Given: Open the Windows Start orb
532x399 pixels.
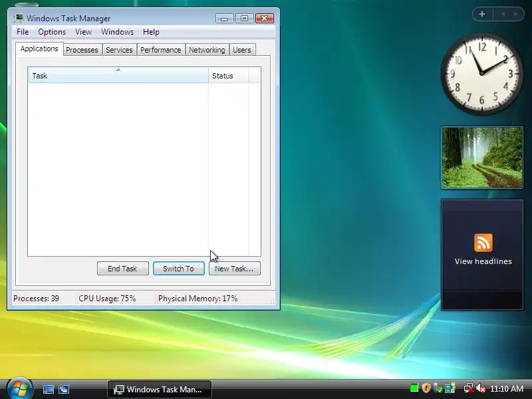Looking at the screenshot, I should coord(20,388).
